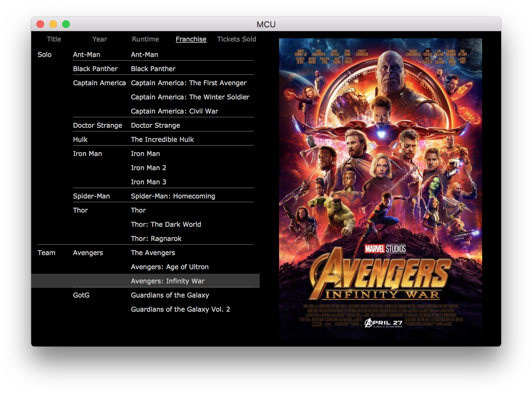Select Guardians of the Galaxy Vol. 2
This screenshot has width=532, height=394.
click(x=181, y=309)
